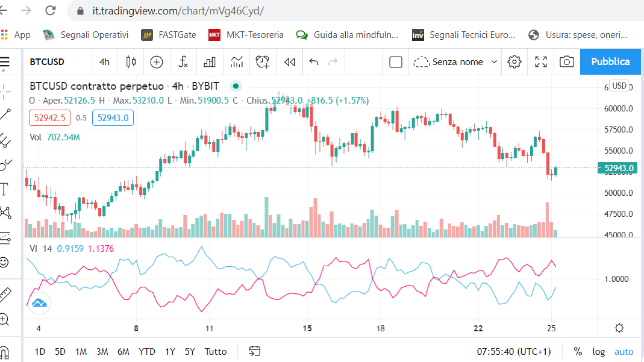Image resolution: width=644 pixels, height=362 pixels.
Task: Open the candlestick chart style selector
Action: coord(131,62)
